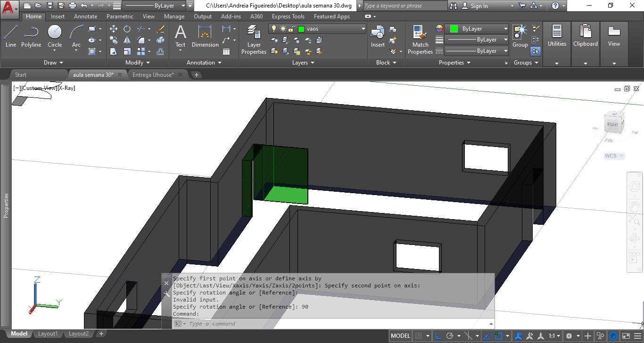Click the green ByLayer color swatch

click(x=454, y=29)
